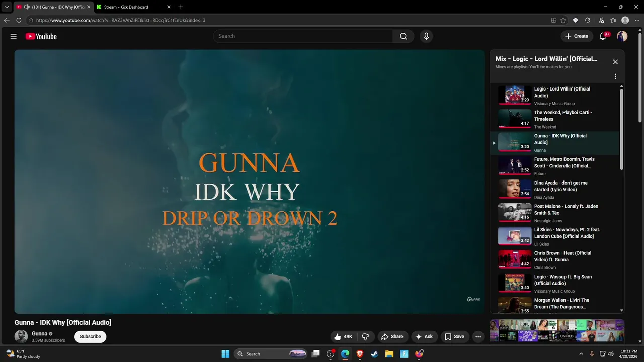Image resolution: width=644 pixels, height=362 pixels.
Task: Open Brave browser from taskbar
Action: [360, 354]
